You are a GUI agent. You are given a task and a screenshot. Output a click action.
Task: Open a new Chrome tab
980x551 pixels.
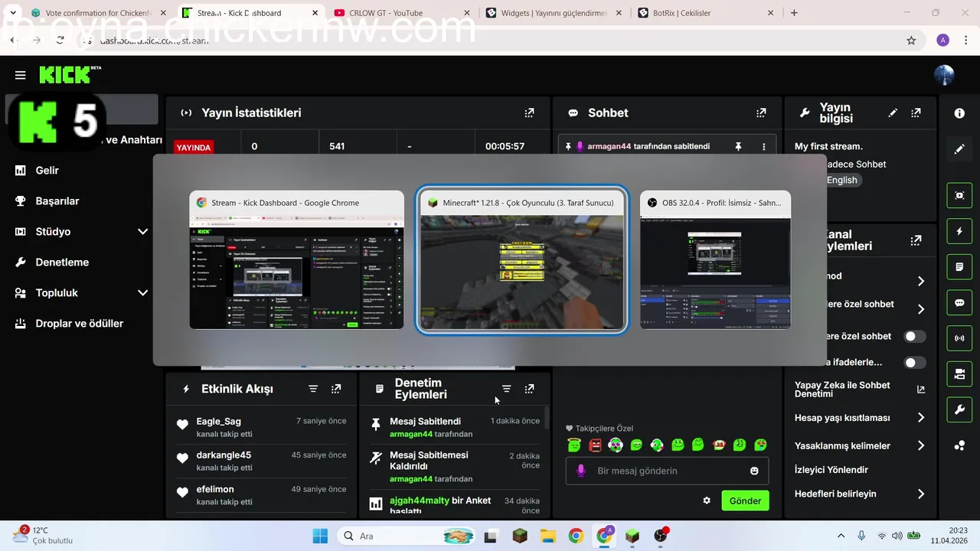coord(794,13)
